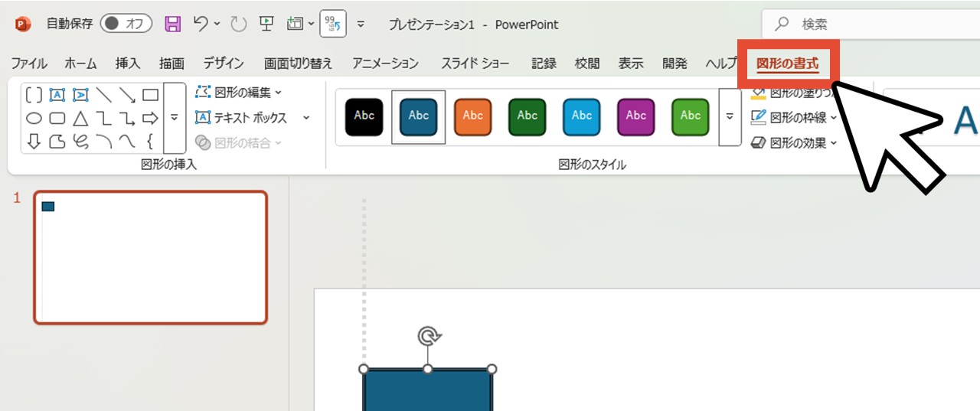The image size is (980, 411).
Task: Select the oval shape
Action: coord(34,119)
